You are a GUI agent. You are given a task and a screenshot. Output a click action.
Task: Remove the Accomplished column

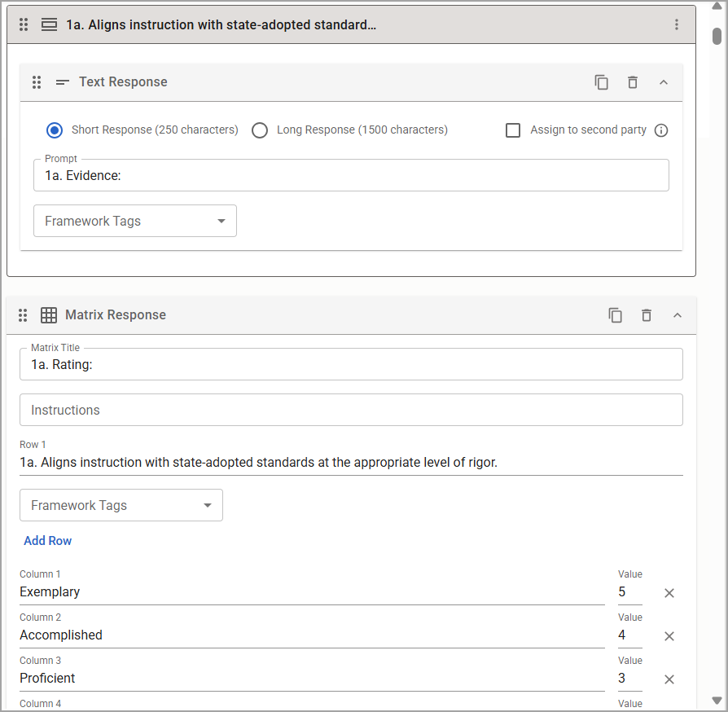(x=669, y=636)
